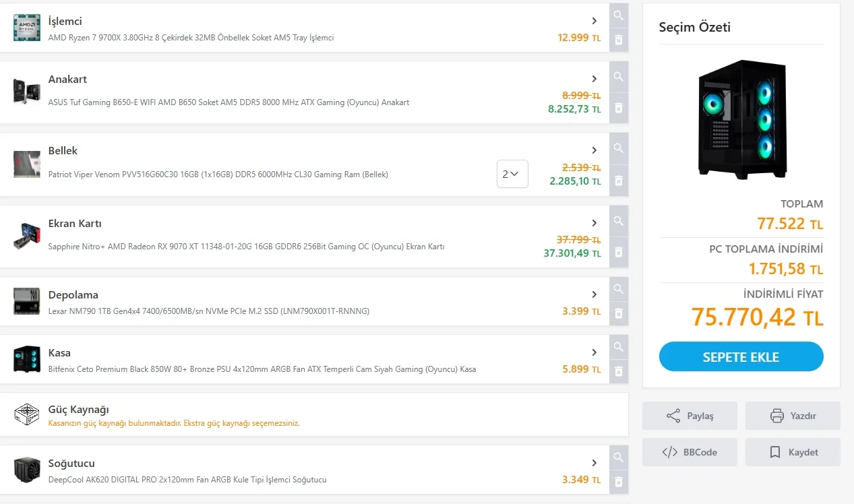Click the search icon in the Ekran Kartı row

click(618, 220)
